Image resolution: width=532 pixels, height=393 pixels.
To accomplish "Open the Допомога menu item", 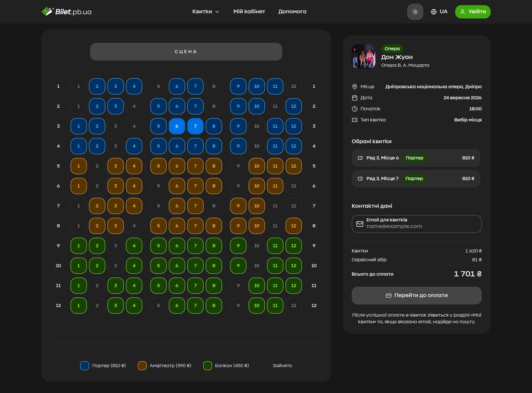I will (x=292, y=11).
